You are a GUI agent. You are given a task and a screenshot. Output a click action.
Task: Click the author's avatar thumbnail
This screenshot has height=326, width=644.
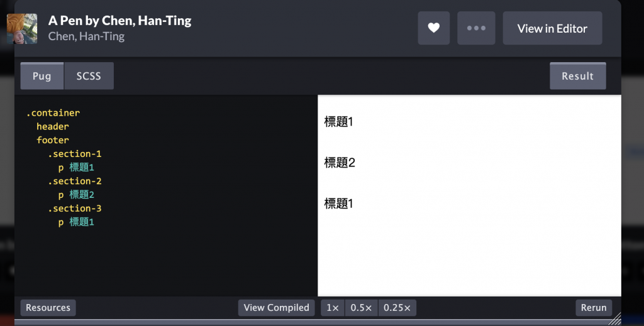[x=22, y=29]
